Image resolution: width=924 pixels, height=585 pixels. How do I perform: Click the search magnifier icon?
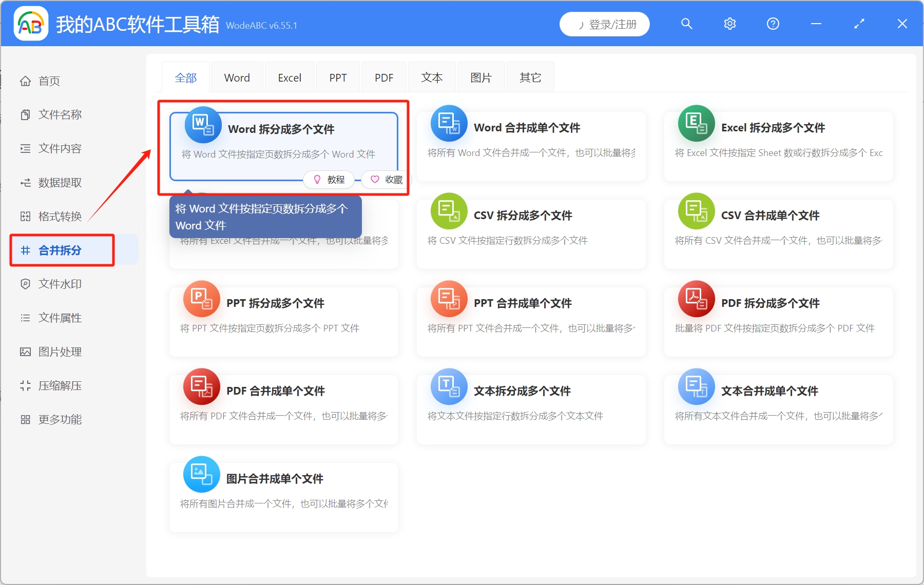(686, 24)
